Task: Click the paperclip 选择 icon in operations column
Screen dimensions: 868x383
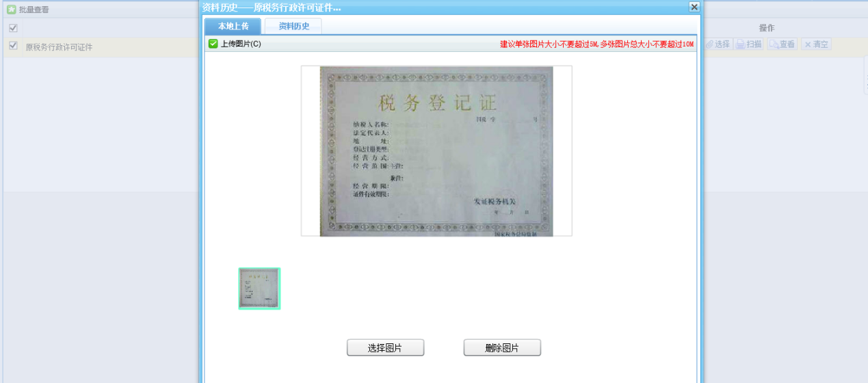Action: pyautogui.click(x=709, y=44)
